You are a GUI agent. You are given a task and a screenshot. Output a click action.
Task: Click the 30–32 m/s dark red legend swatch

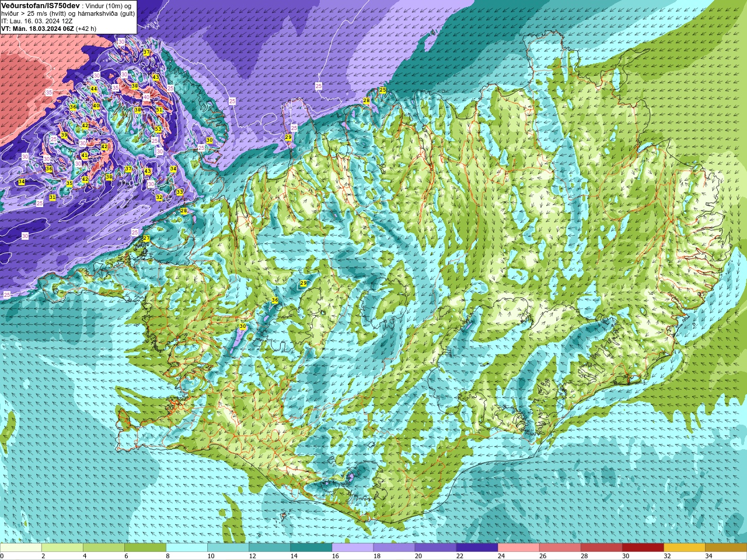point(643,548)
